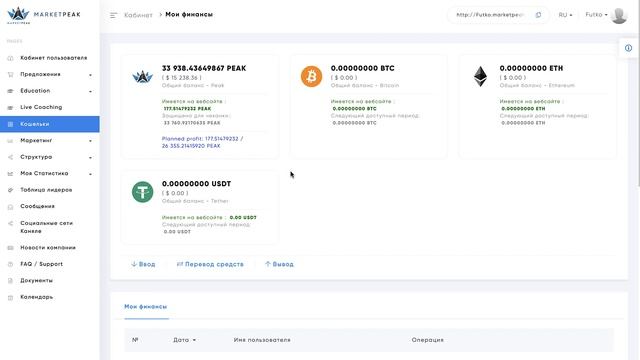Image resolution: width=640 pixels, height=360 pixels.
Task: Click the Имя пользователя column header
Action: [x=262, y=340]
